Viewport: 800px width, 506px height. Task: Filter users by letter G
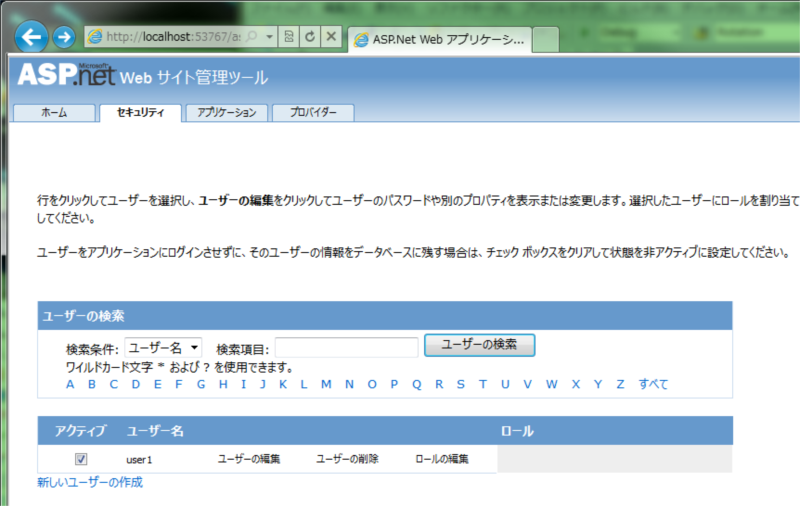coord(201,384)
